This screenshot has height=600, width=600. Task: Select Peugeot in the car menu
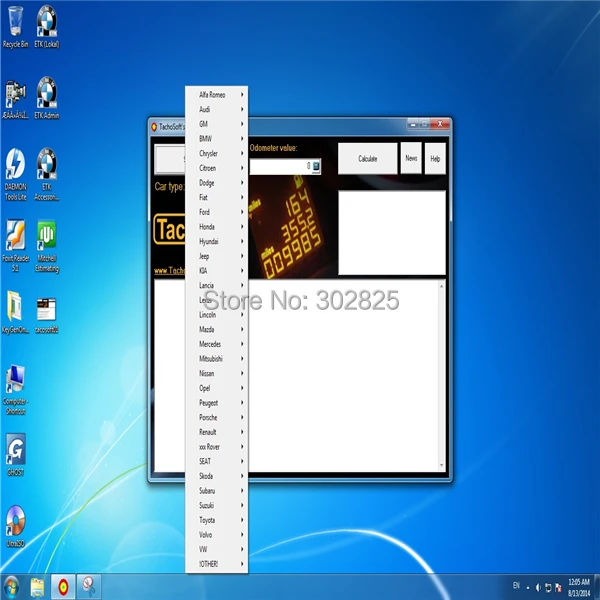pyautogui.click(x=217, y=403)
